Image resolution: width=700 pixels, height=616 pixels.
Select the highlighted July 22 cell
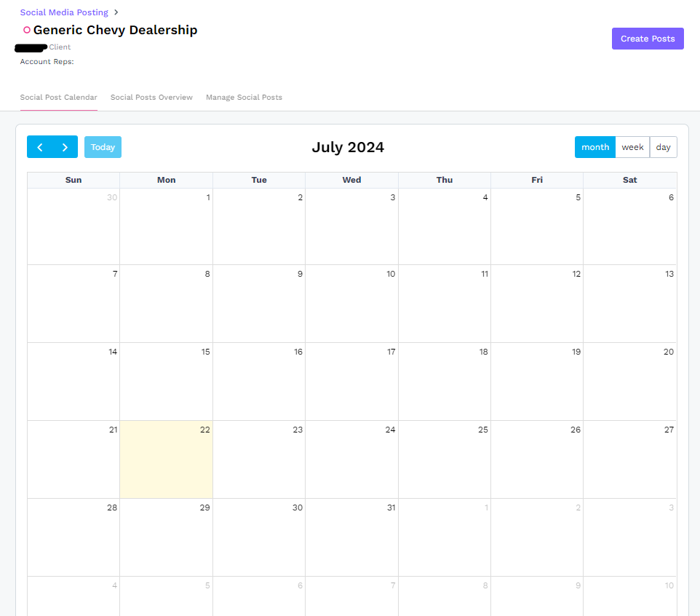click(x=166, y=459)
